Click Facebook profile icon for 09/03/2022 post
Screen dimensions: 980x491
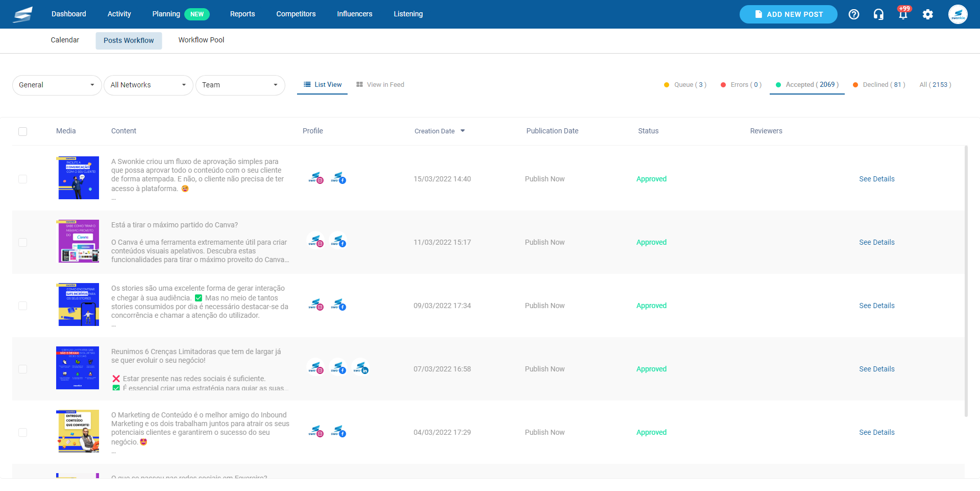click(338, 305)
